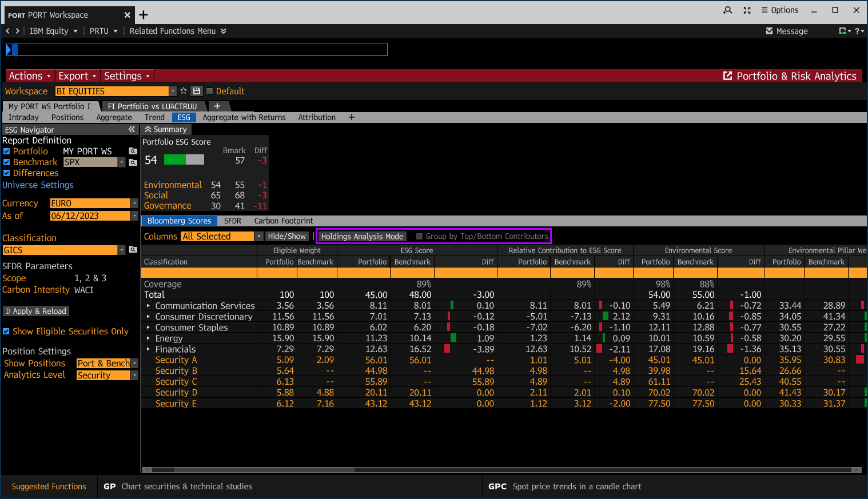
Task: Open the pop-out window icon near help
Action: click(843, 31)
